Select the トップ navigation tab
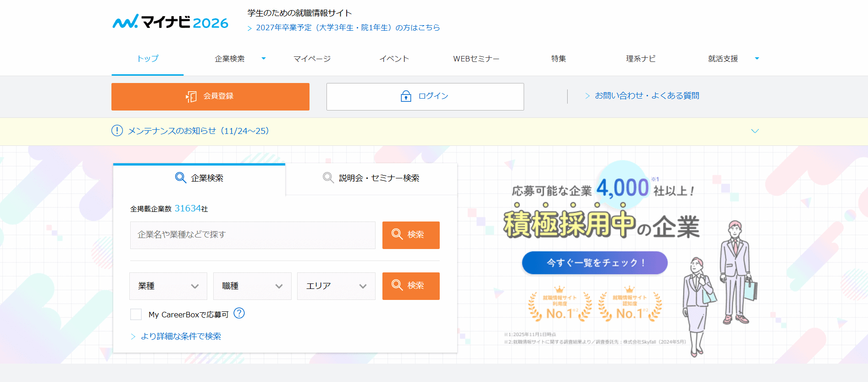The height and width of the screenshot is (382, 868). click(x=148, y=59)
